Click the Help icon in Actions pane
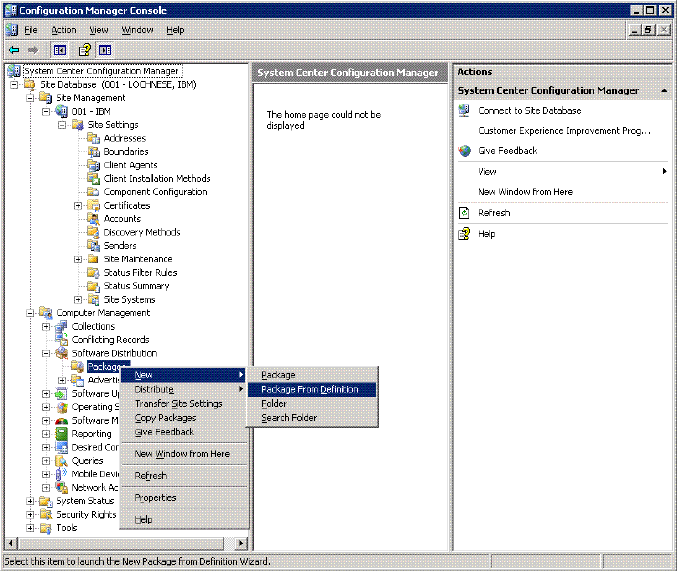Screen dimensions: 677x571 tap(464, 234)
